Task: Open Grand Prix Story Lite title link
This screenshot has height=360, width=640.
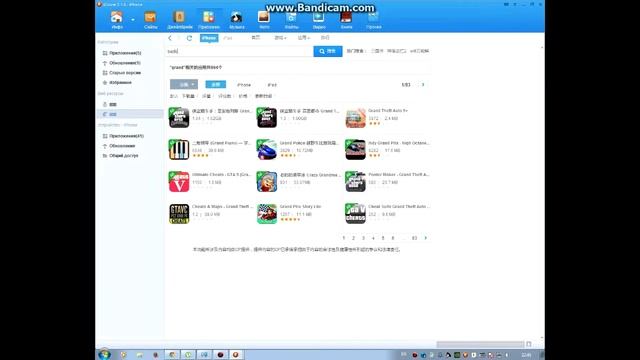Action: pyautogui.click(x=300, y=207)
